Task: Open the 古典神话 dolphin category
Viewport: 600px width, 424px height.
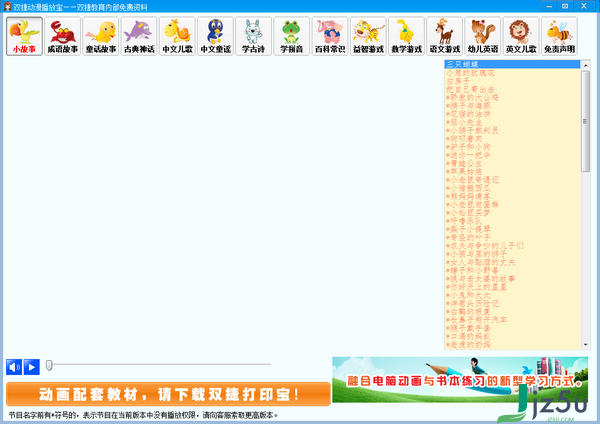Action: click(139, 36)
